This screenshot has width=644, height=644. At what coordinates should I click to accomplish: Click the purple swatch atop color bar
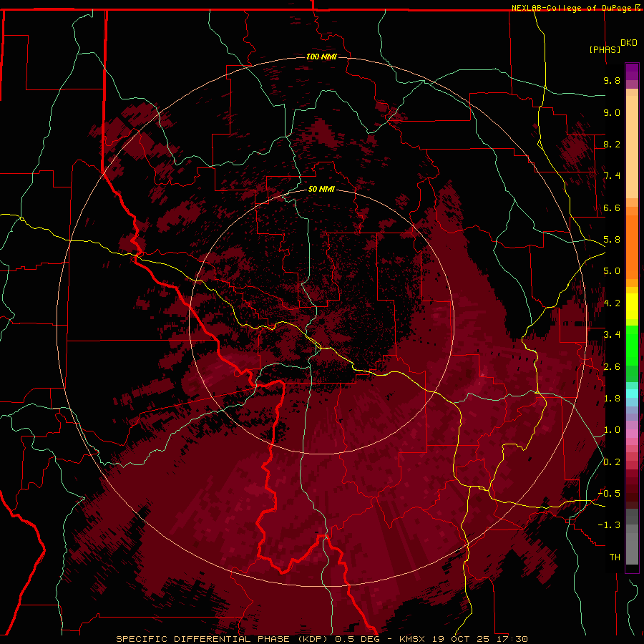click(x=632, y=72)
